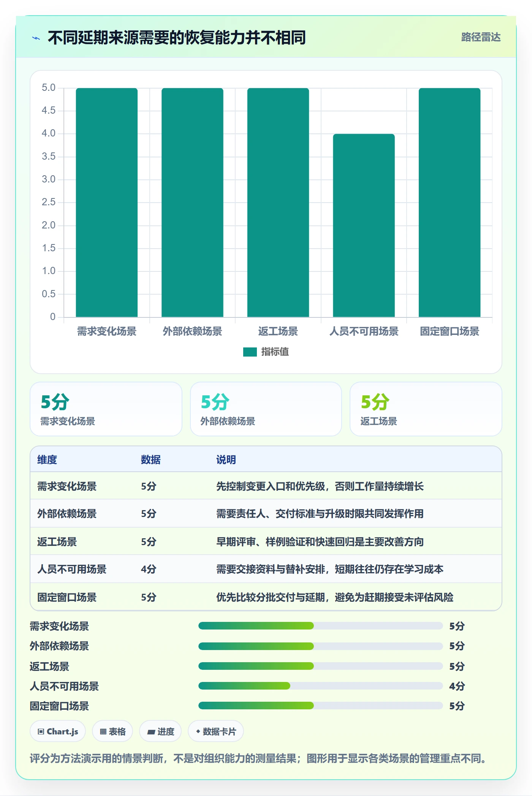Select the 外部依赖场景 table row name
532x796 pixels.
pyautogui.click(x=67, y=514)
